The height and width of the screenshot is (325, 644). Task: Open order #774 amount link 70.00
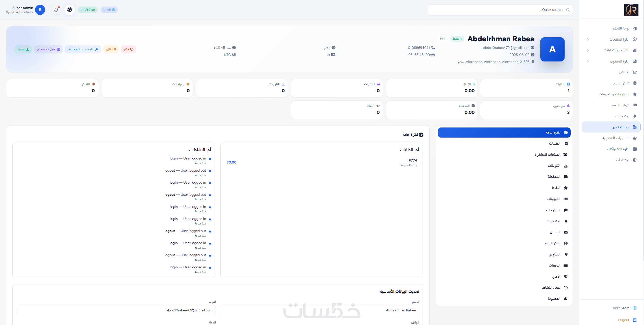231,162
